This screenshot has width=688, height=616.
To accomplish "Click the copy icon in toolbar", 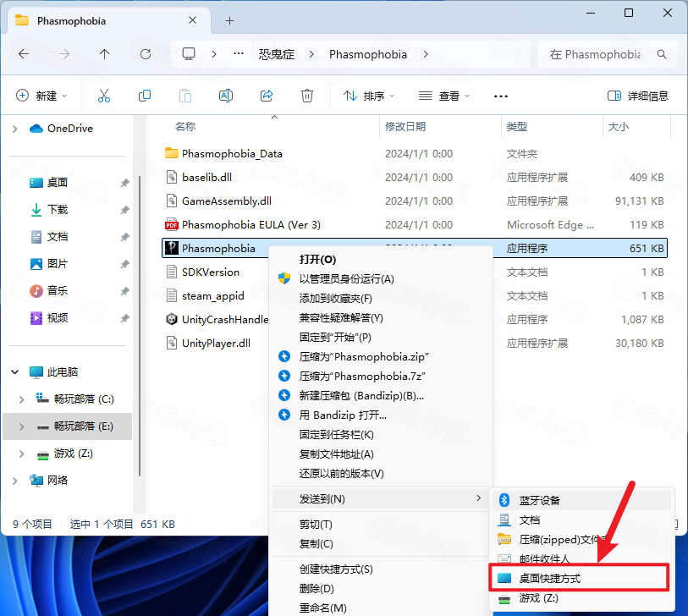I will [145, 96].
